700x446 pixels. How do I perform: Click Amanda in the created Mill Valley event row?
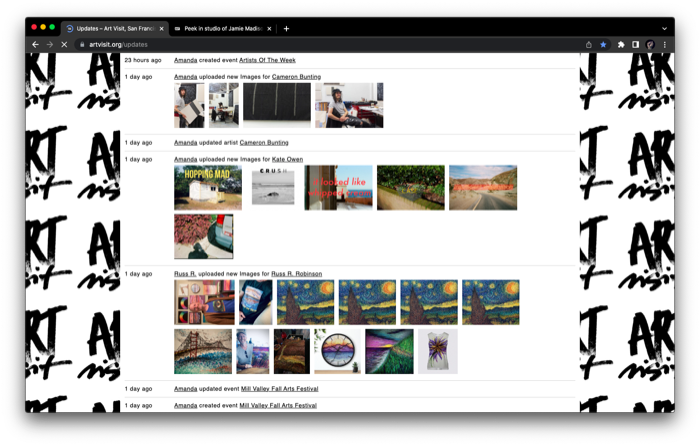pos(185,405)
